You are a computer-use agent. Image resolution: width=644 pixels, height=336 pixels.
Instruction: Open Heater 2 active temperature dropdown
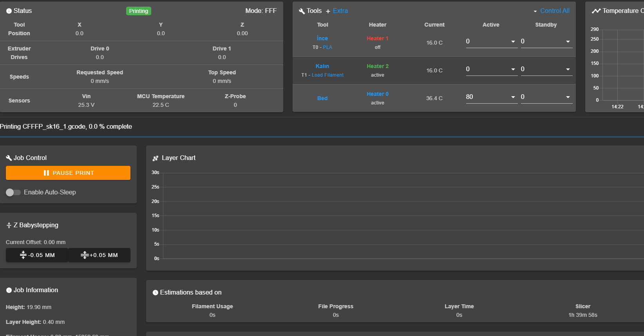coord(513,69)
